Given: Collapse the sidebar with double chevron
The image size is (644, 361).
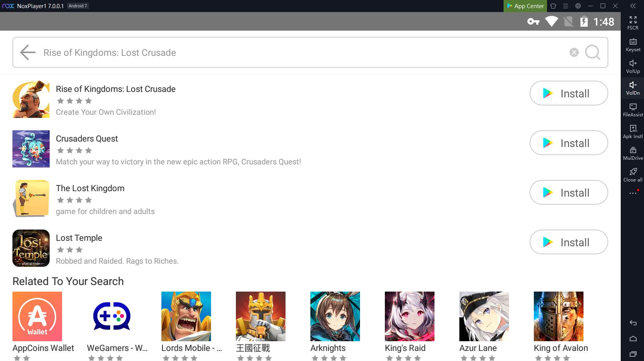Looking at the screenshot, I should click(633, 6).
